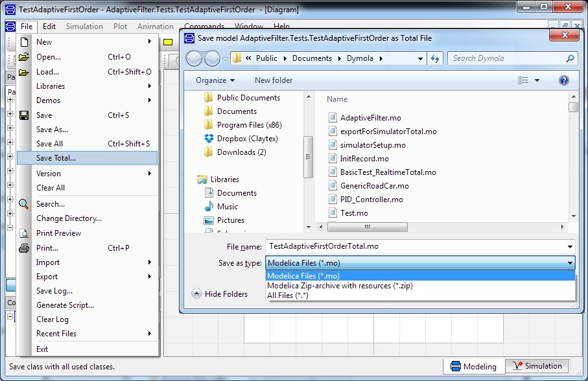Select Pictures library in folder tree
588x381 pixels.
224,220
